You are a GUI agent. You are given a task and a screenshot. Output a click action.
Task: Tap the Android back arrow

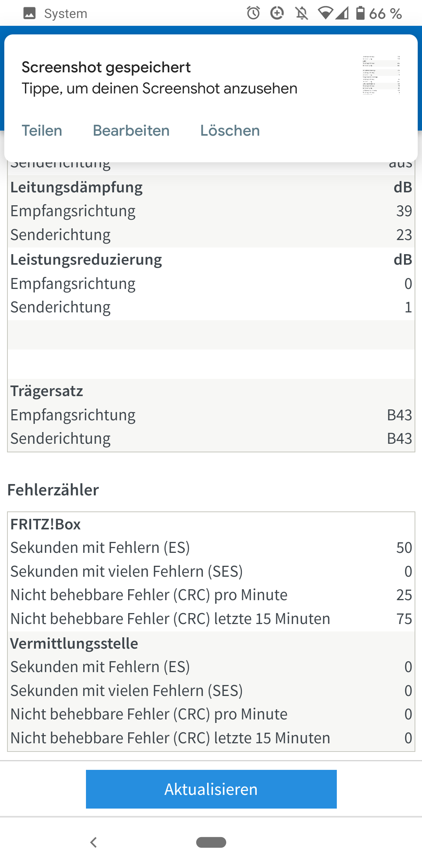(x=93, y=842)
